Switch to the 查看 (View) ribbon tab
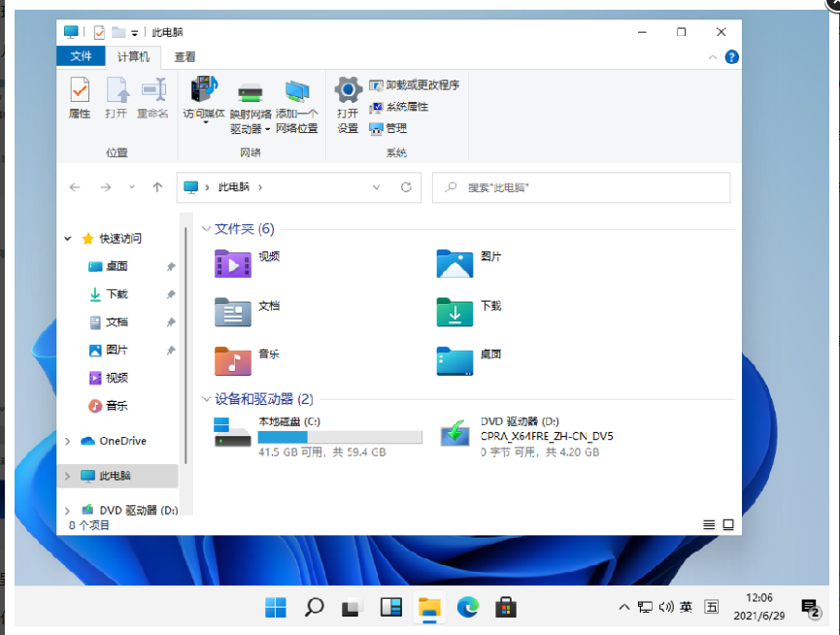This screenshot has height=635, width=840. (185, 56)
